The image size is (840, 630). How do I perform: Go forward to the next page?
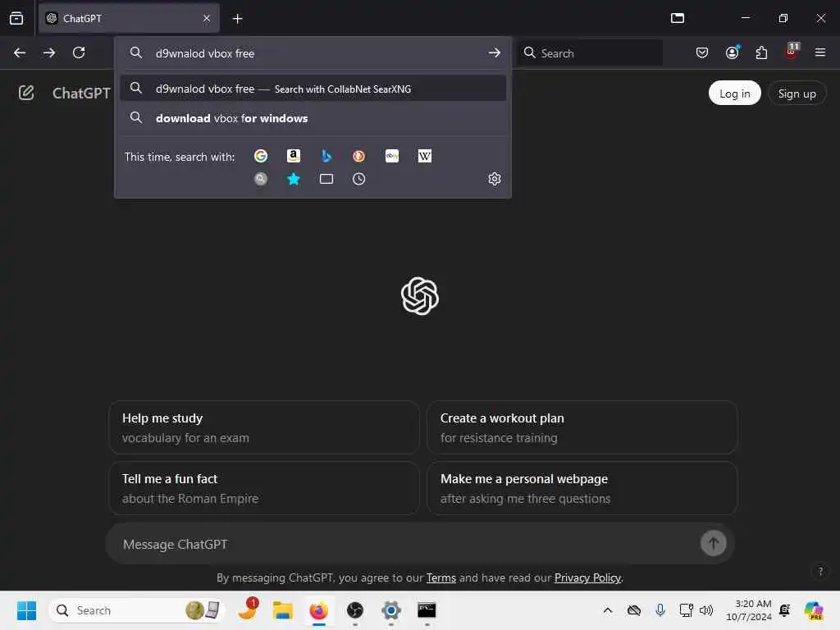[x=49, y=52]
